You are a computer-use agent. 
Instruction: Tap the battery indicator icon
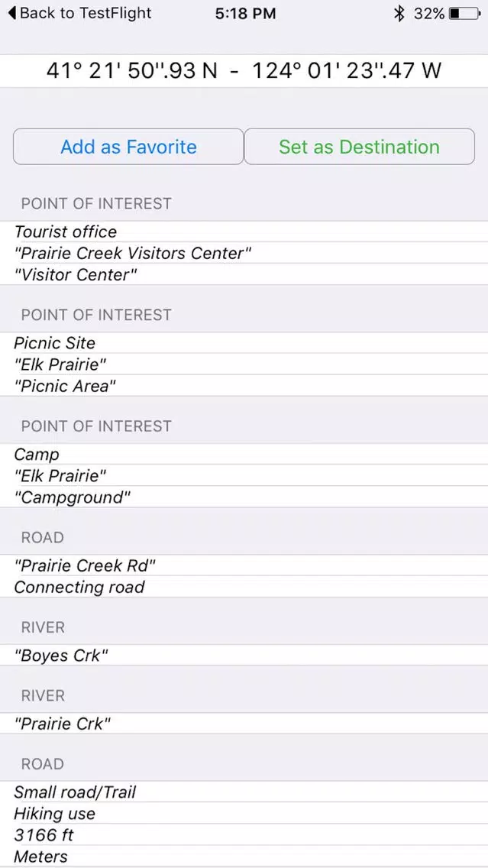tap(465, 14)
